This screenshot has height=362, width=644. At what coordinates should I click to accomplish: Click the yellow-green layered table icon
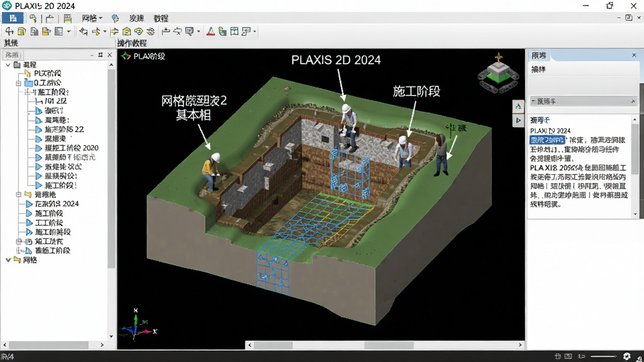tap(67, 18)
